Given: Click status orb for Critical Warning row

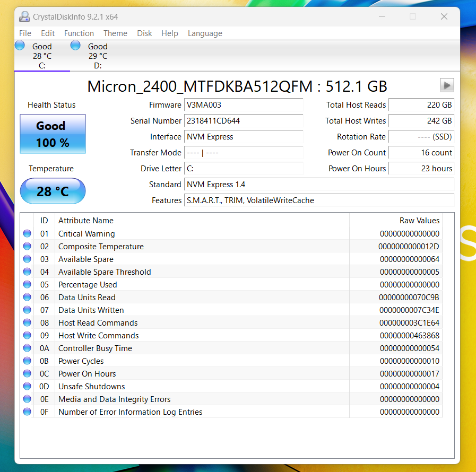Looking at the screenshot, I should [x=27, y=233].
